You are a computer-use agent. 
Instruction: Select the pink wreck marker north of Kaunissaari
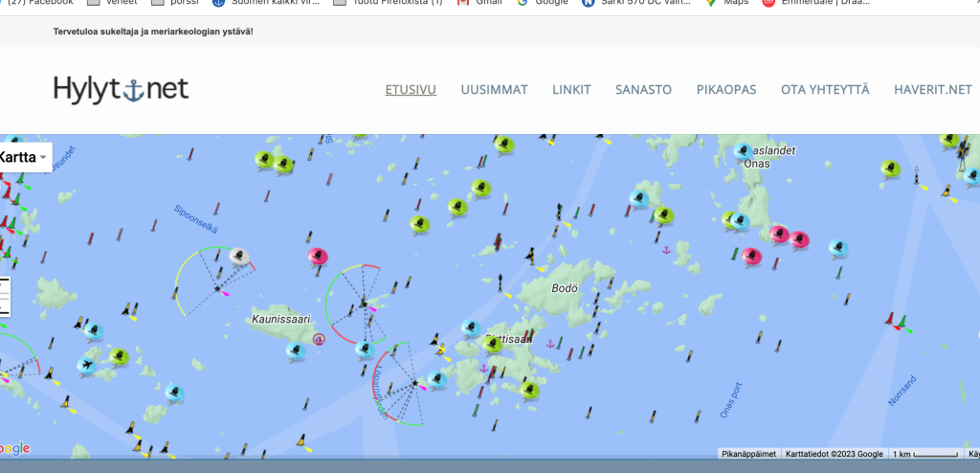[319, 256]
